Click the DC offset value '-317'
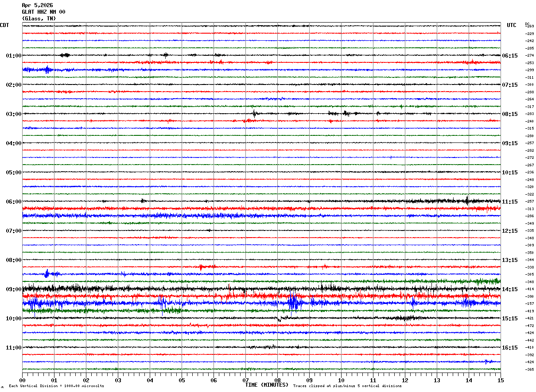The width and height of the screenshot is (536, 392). point(529,107)
